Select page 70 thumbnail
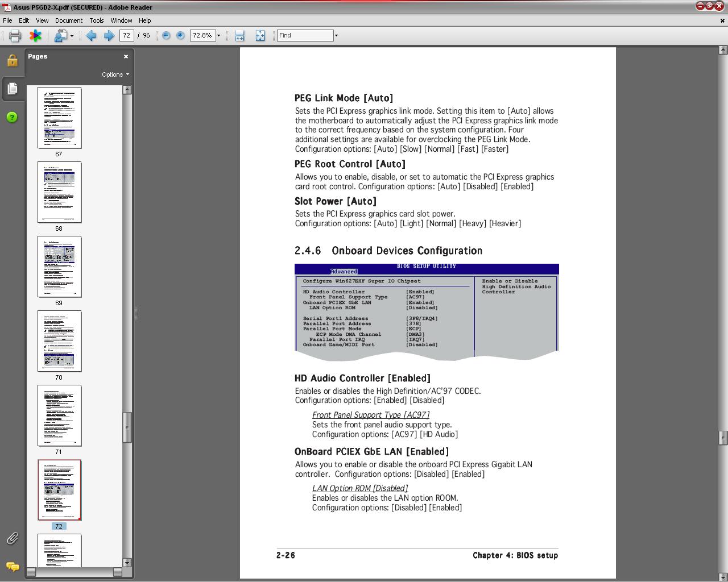 pos(59,341)
